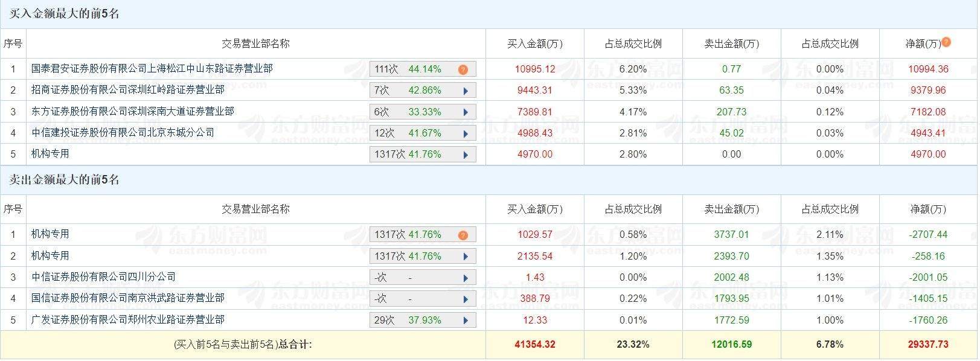This screenshot has width=980, height=361.
Task: Click the orange help icon beside 净额(万) header
Action: (x=946, y=42)
